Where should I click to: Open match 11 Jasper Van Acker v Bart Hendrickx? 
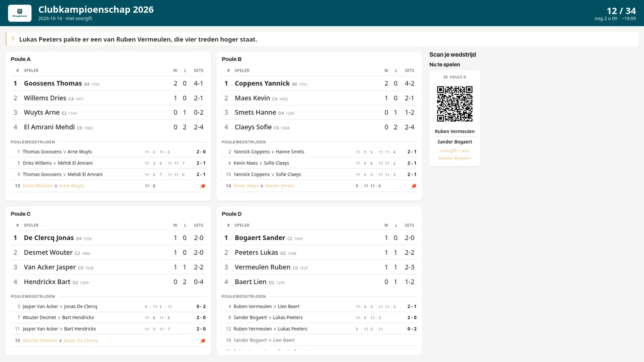click(x=108, y=329)
